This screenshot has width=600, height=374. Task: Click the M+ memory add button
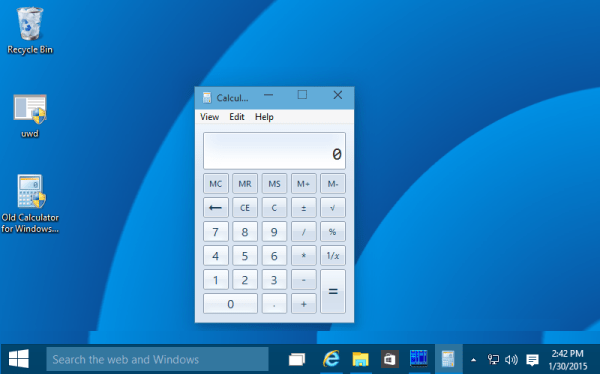pyautogui.click(x=303, y=184)
